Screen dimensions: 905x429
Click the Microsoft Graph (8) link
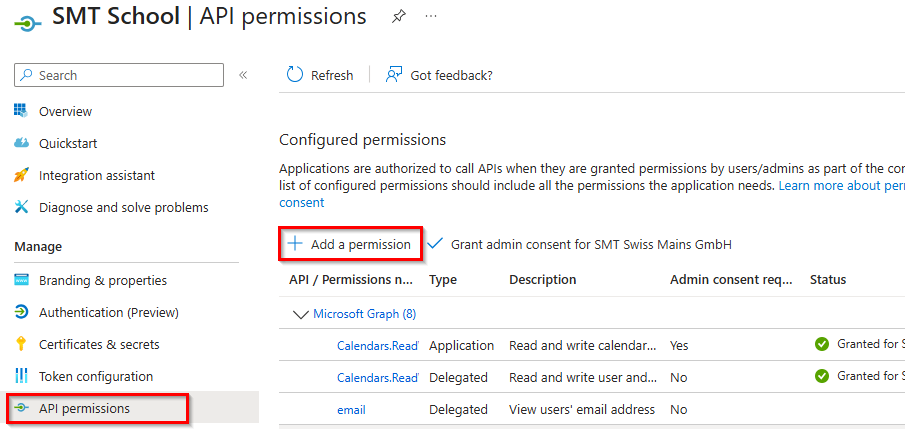point(364,314)
